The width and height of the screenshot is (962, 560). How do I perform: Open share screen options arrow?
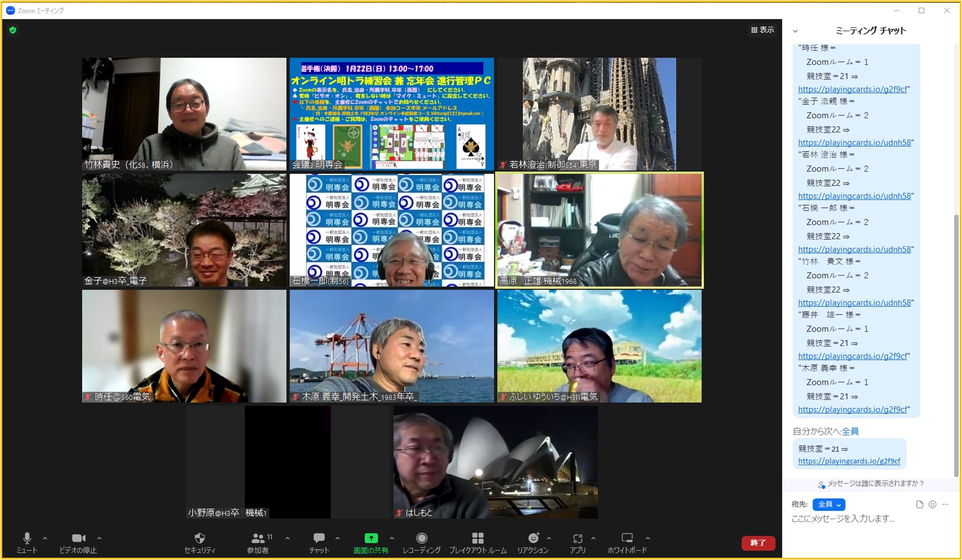[392, 538]
